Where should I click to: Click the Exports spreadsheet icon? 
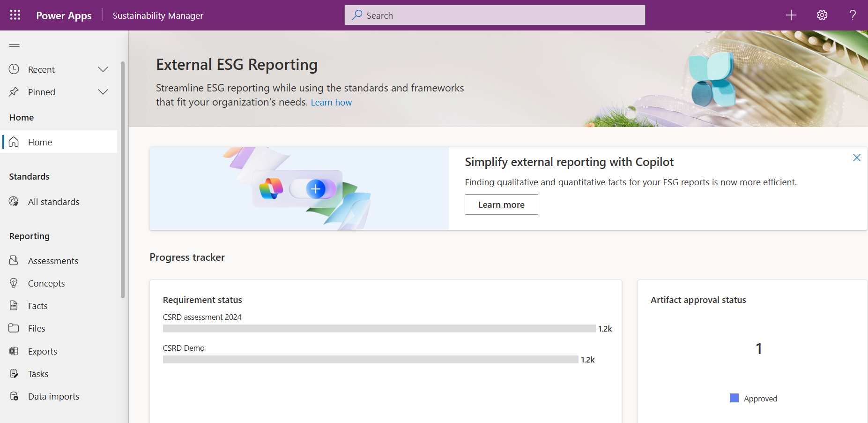14,351
